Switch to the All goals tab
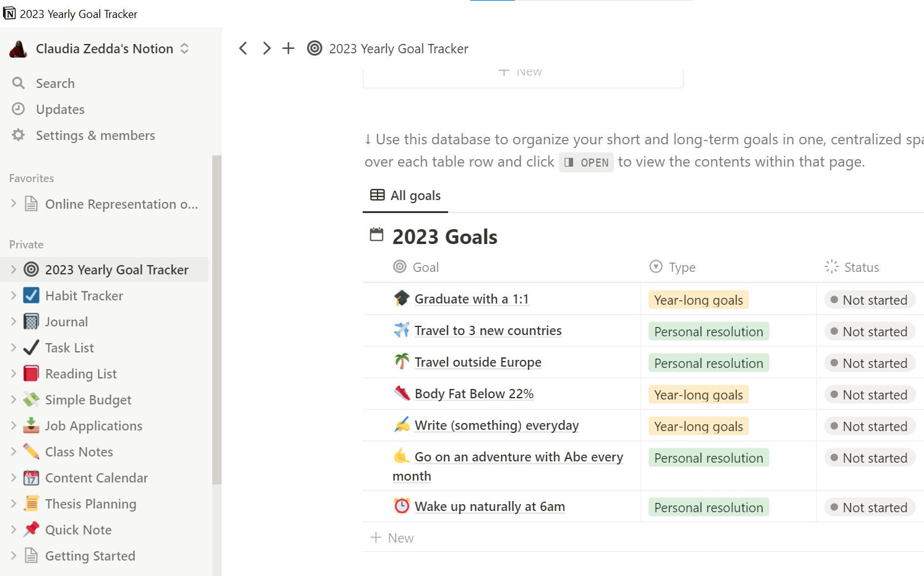The width and height of the screenshot is (924, 576). pos(405,196)
